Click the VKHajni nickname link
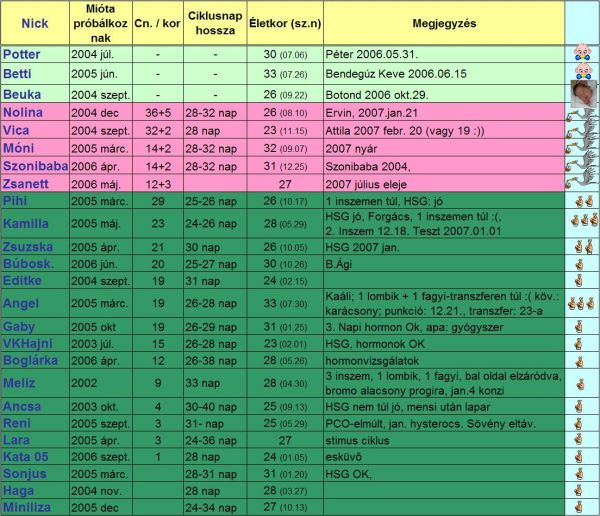Viewport: 600px width, 516px height. click(30, 344)
